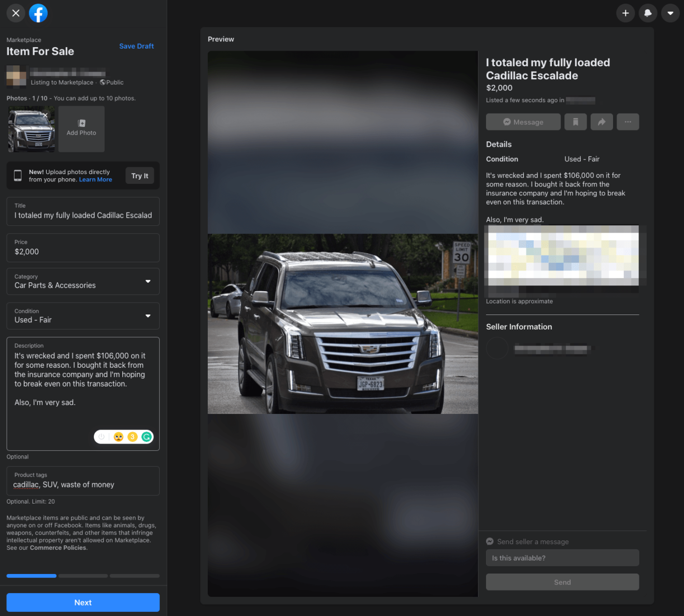Toggle Grammarly power icon in description
684x616 pixels.
(x=102, y=437)
